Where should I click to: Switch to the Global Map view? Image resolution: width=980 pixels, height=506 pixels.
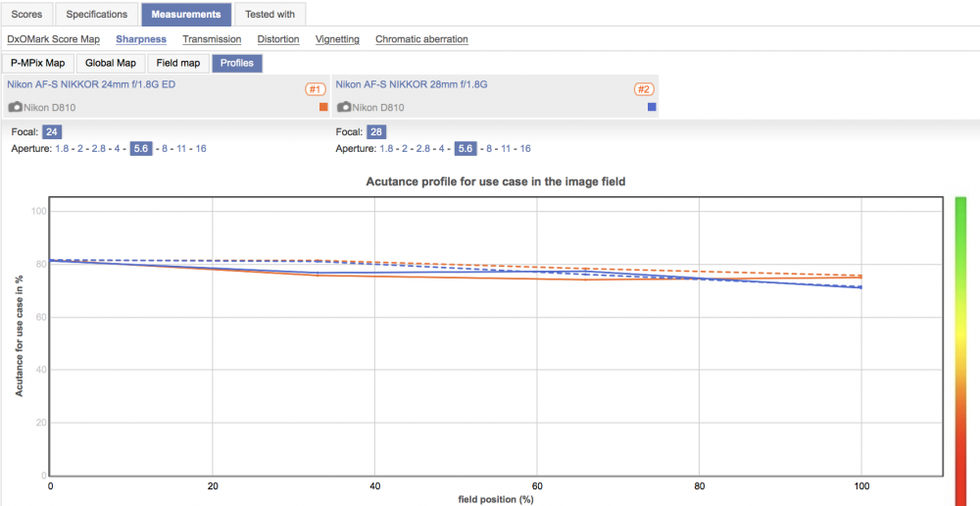tap(111, 64)
